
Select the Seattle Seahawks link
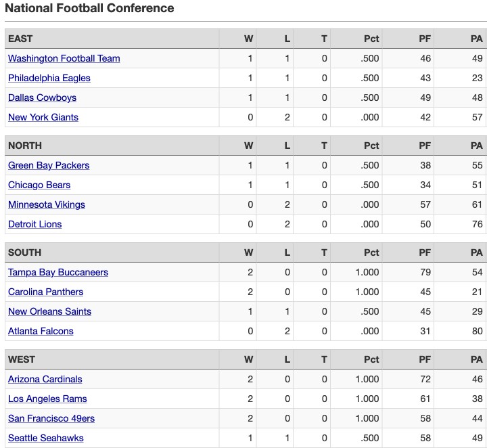[46, 438]
